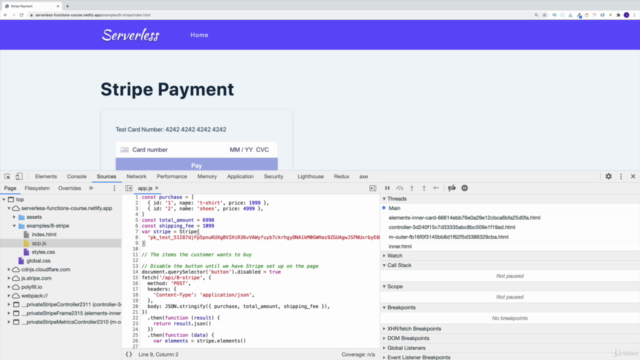Expand the js.stripe.com node
Viewport: 640px width, 360px height.
[9, 278]
